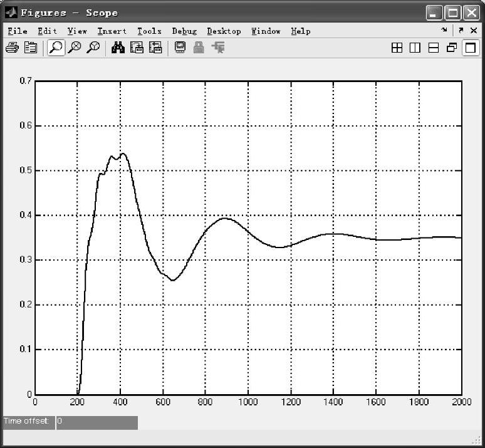This screenshot has height=448, width=485.
Task: Click the Signal selection icon
Action: click(218, 48)
